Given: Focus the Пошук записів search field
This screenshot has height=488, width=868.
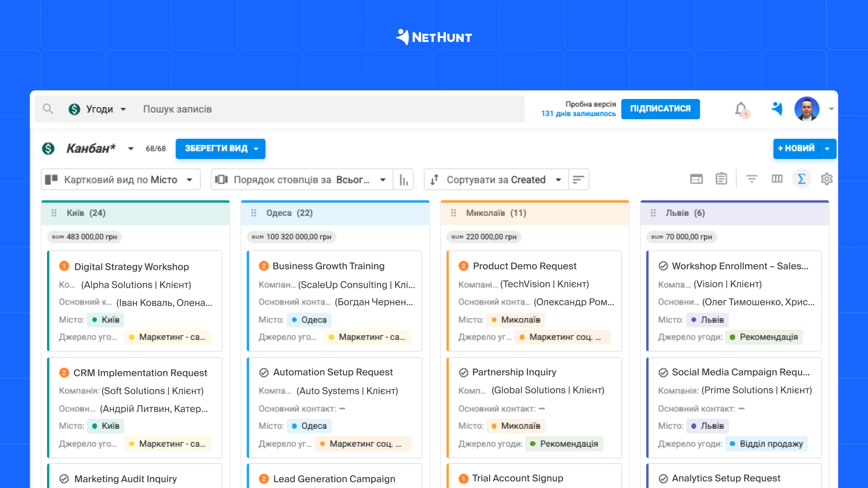Looking at the screenshot, I should coord(177,109).
